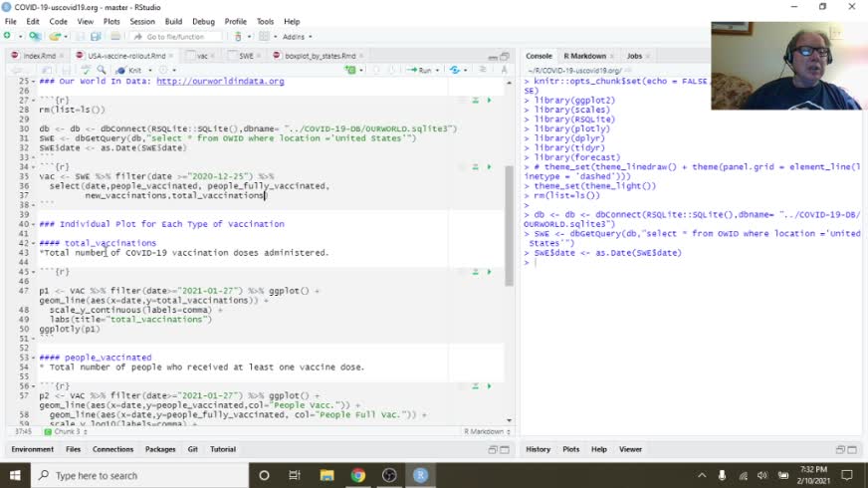Minimize the source editor pane
This screenshot has height=488, width=868.
[x=493, y=57]
